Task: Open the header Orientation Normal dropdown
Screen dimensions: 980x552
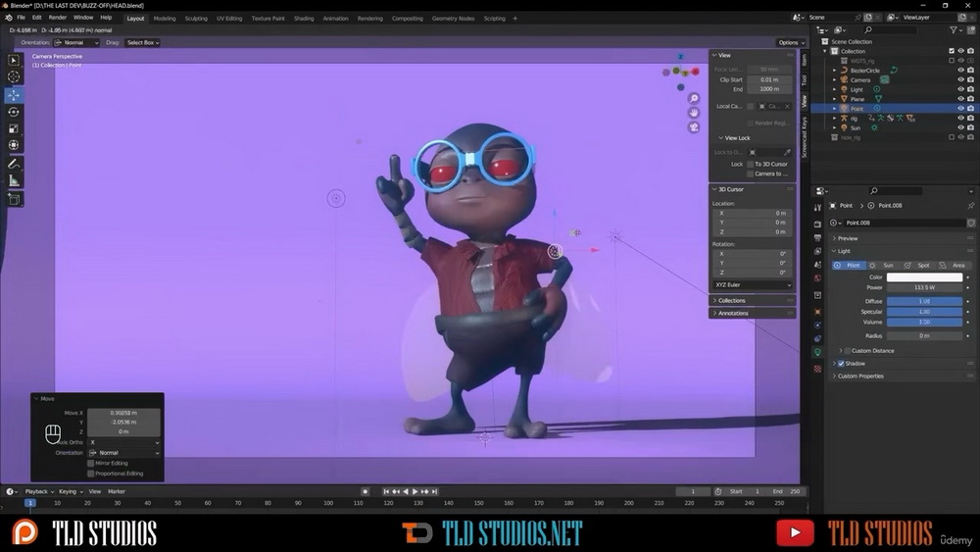Action: point(76,42)
